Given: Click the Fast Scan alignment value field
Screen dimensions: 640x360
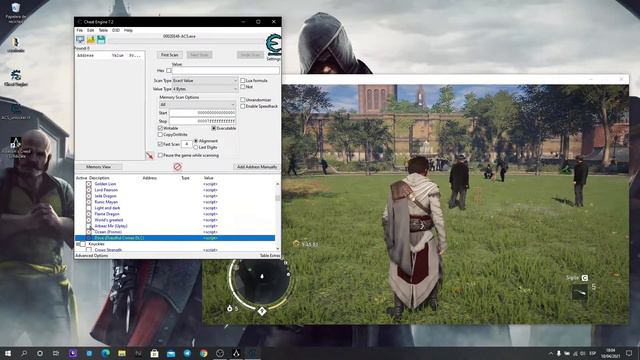Looking at the screenshot, I should pyautogui.click(x=187, y=144).
